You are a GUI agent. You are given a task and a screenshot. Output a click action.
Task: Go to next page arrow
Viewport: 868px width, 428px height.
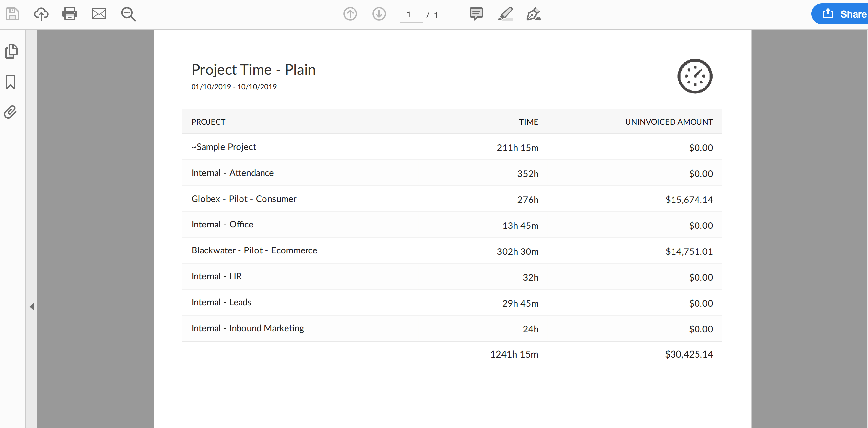(x=379, y=14)
